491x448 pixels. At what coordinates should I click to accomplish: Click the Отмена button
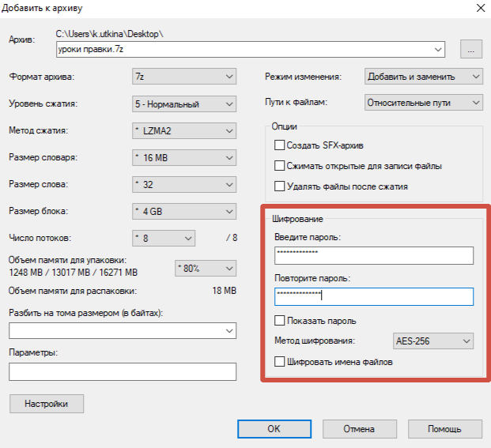(x=358, y=428)
